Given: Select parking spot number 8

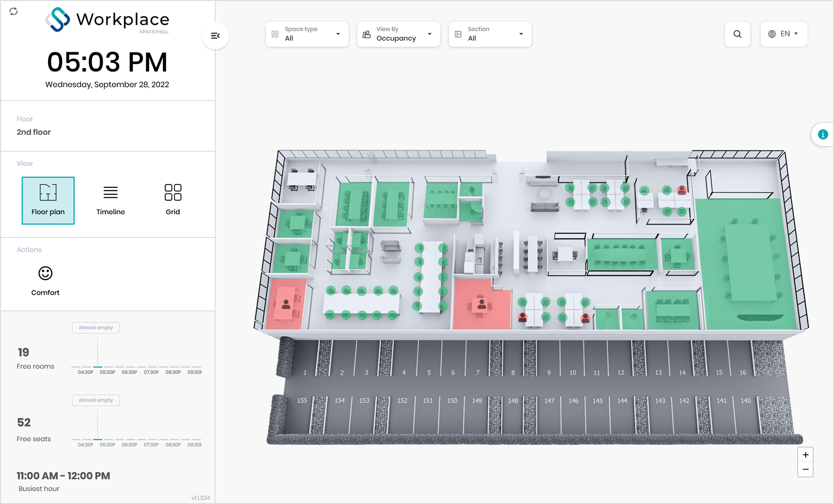Looking at the screenshot, I should click(513, 372).
